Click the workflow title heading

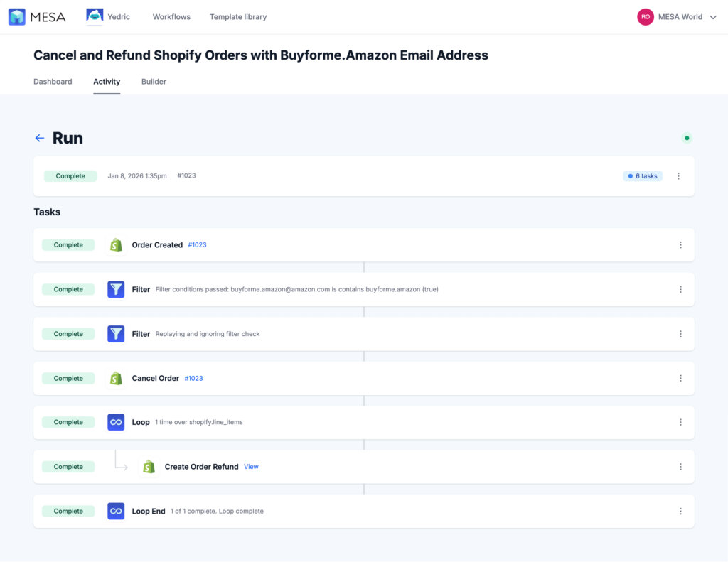click(x=261, y=55)
